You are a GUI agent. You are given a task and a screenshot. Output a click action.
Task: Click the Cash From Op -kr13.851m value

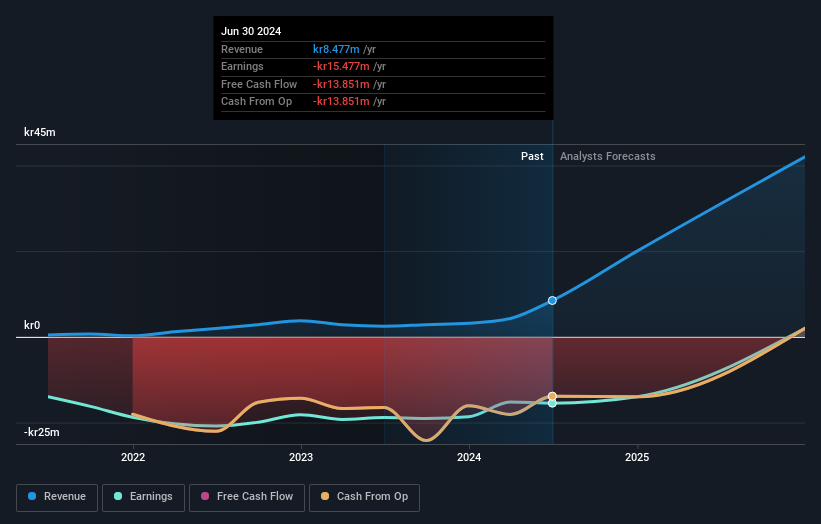341,102
